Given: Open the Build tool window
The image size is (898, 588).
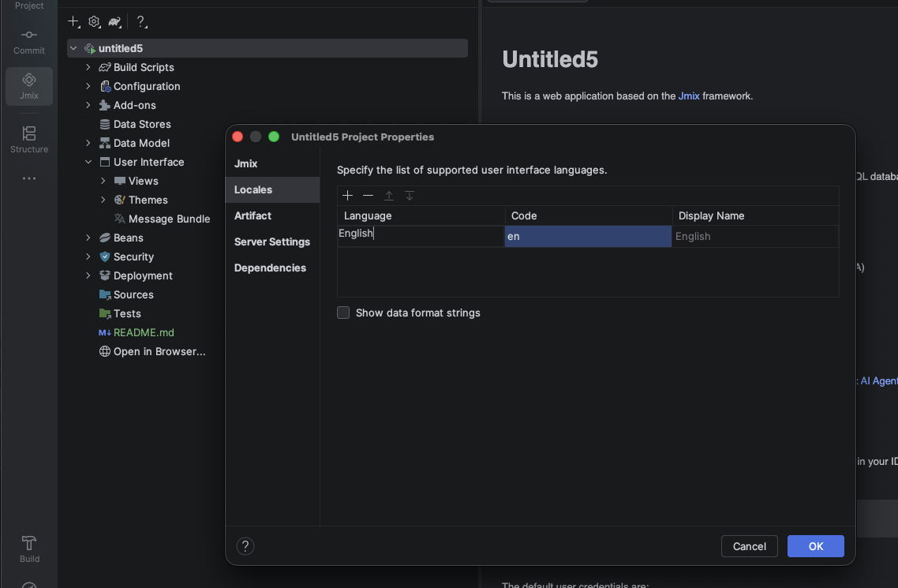Looking at the screenshot, I should pos(29,549).
